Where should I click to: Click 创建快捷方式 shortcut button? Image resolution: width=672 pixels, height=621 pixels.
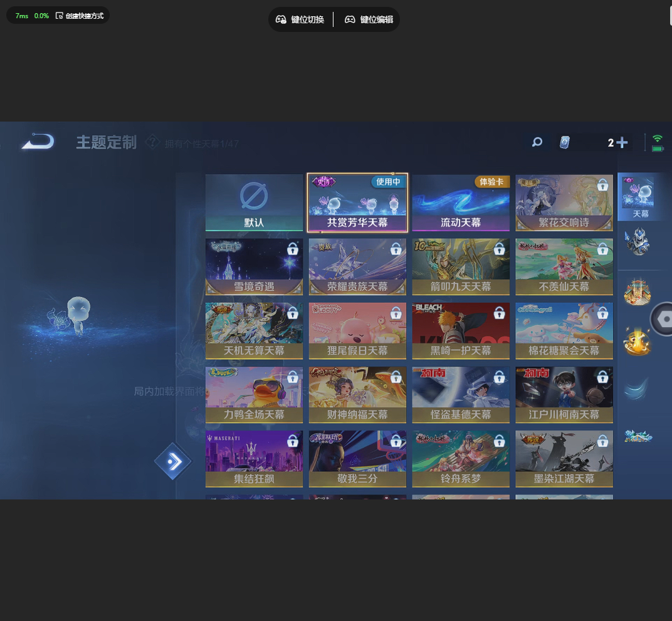pyautogui.click(x=79, y=16)
